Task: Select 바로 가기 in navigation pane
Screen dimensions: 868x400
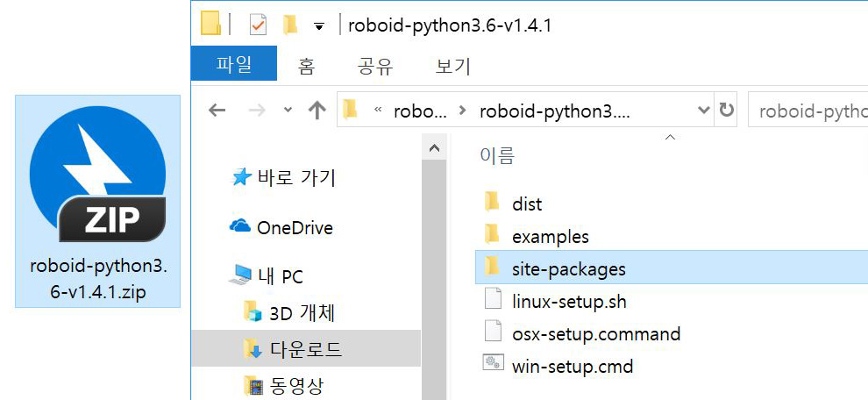Action: [x=296, y=178]
